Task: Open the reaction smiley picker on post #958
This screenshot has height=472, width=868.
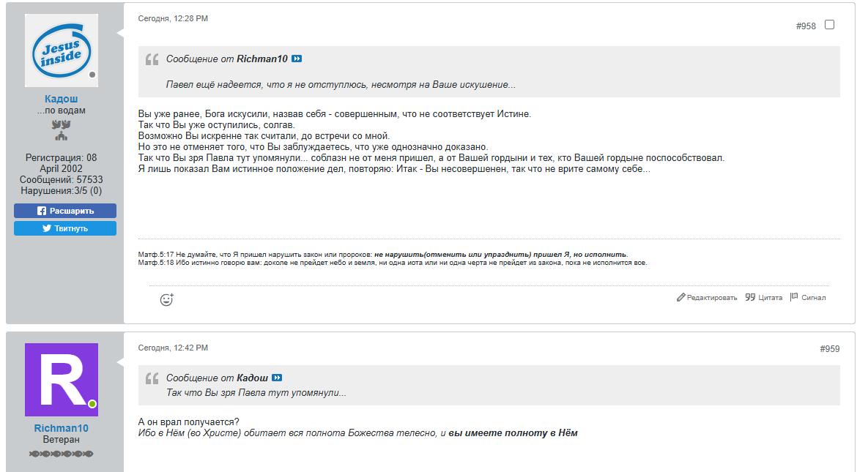Action: [x=167, y=299]
